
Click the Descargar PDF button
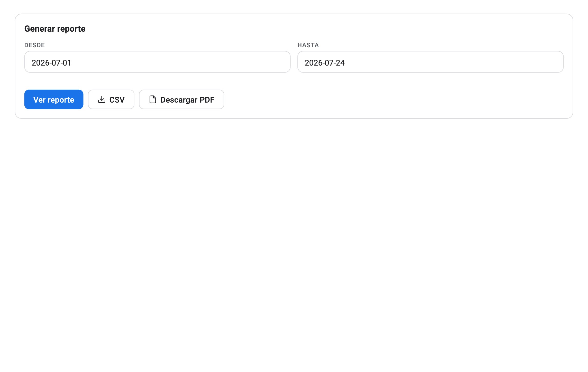[x=181, y=99]
